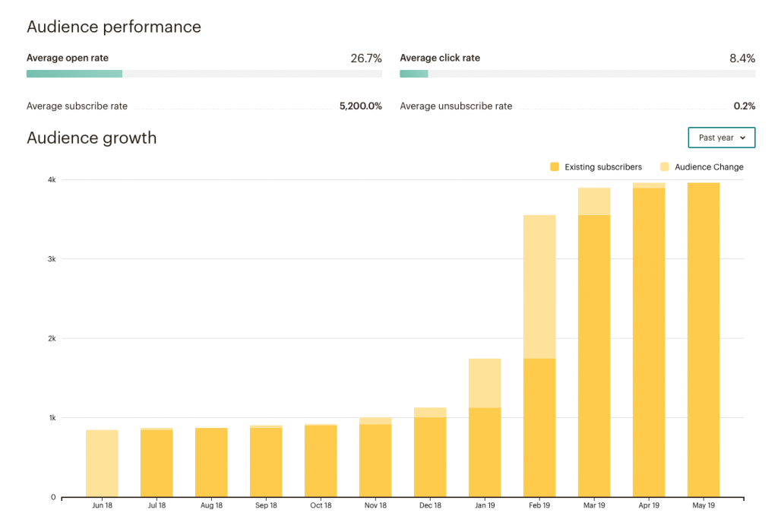
Task: Click the Average click rate progress bar
Action: tap(577, 74)
